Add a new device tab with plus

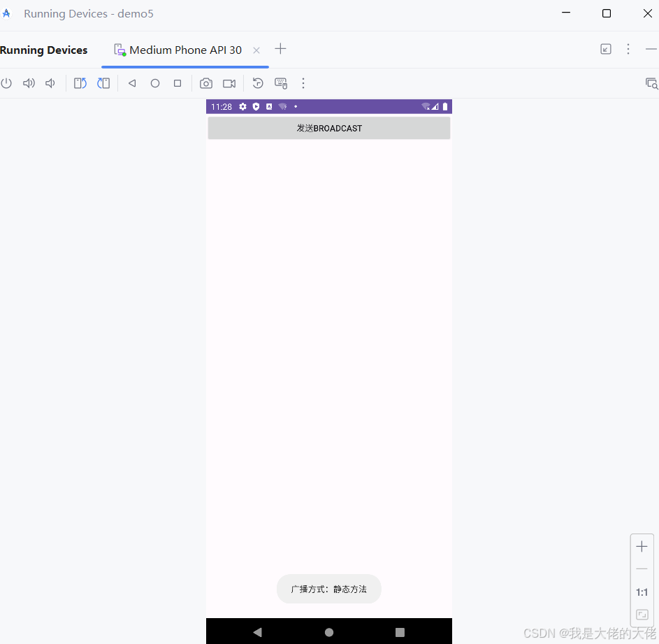click(280, 49)
